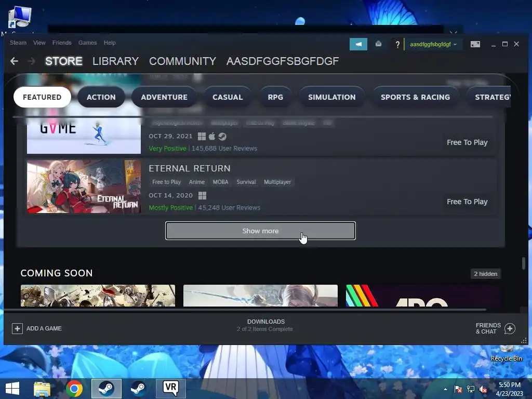Open the Steam menu
This screenshot has width=532, height=399.
point(18,43)
